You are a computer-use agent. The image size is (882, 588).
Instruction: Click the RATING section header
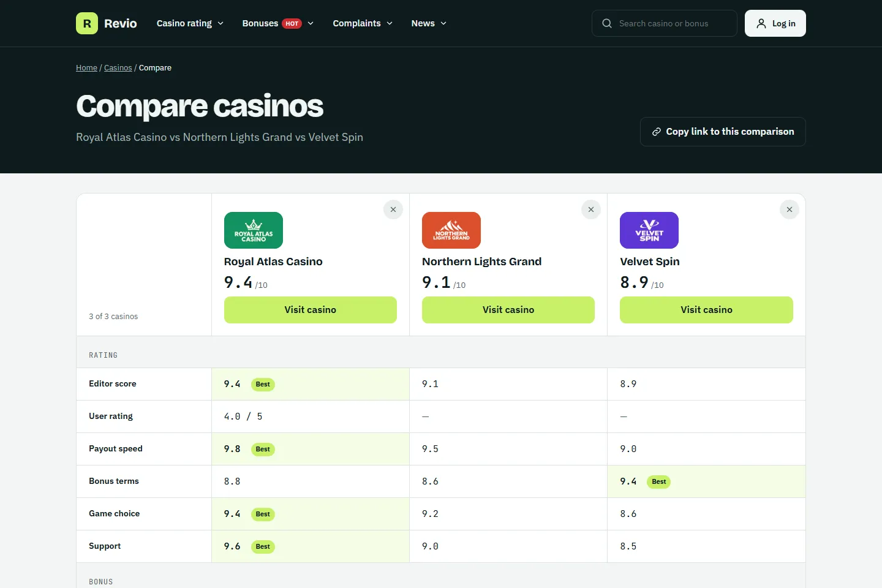click(104, 355)
